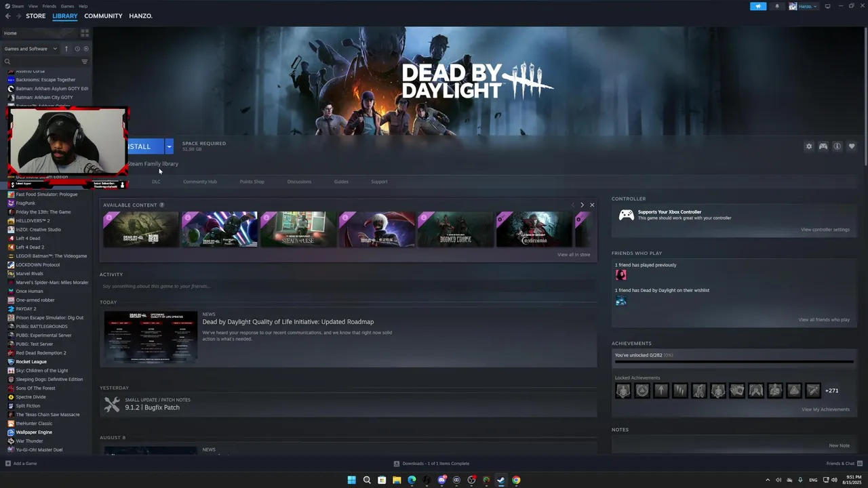Image resolution: width=868 pixels, height=488 pixels.
Task: Toggle the library grid view icon next to Home
Action: [85, 33]
